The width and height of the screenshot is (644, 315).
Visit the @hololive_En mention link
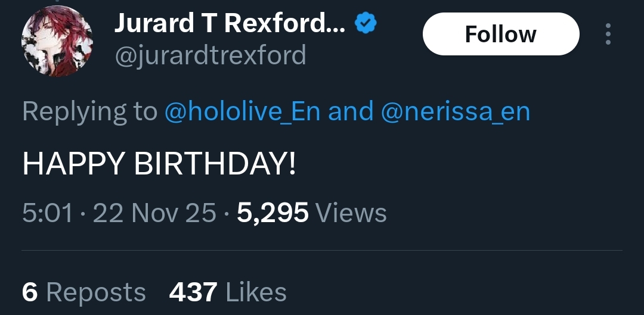[x=242, y=111]
